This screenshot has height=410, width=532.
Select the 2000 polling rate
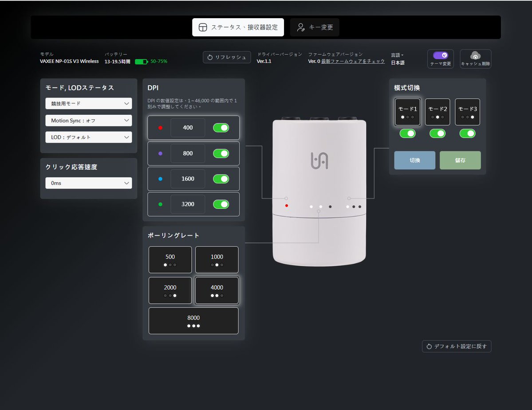tap(170, 290)
